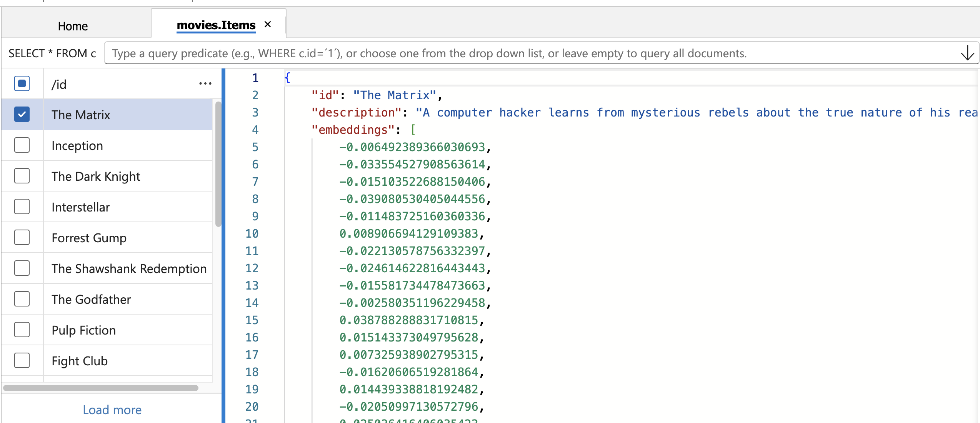Open The Dark Knight document
The width and height of the screenshot is (980, 423).
coord(96,177)
